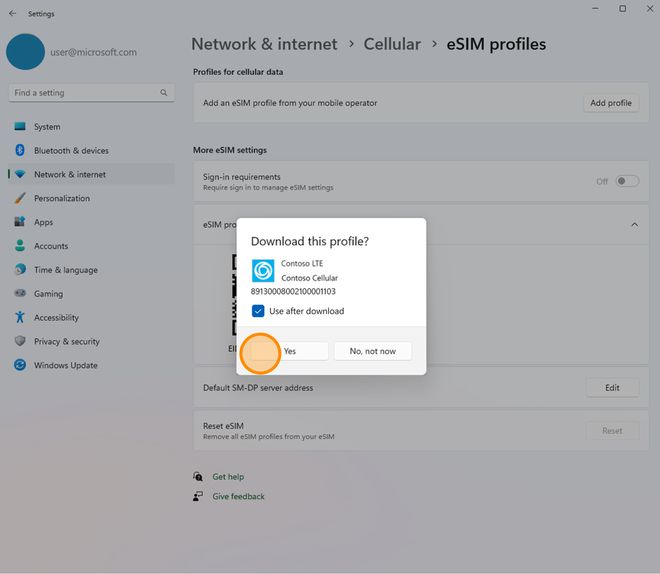This screenshot has height=574, width=660.
Task: Click the Personalization brush icon
Action: pos(19,198)
